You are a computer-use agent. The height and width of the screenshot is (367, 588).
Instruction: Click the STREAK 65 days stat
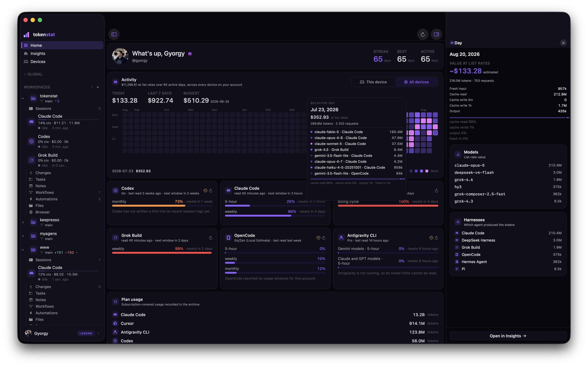(382, 56)
